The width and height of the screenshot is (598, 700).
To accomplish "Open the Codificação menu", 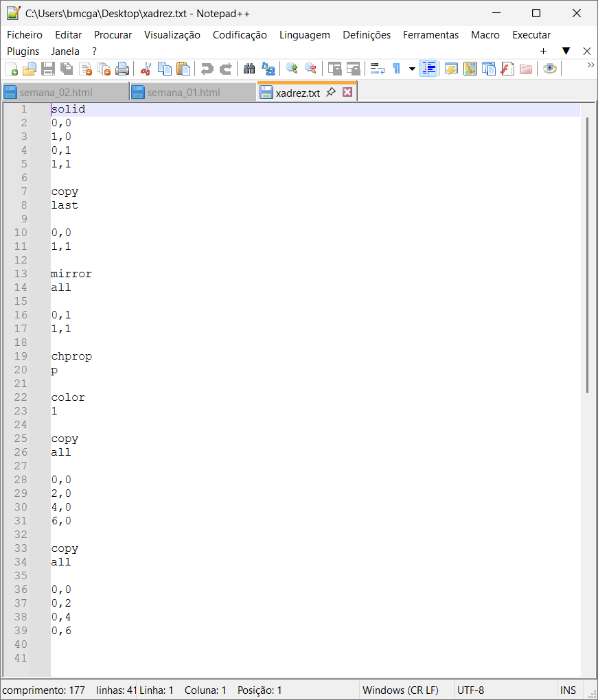I will click(240, 35).
